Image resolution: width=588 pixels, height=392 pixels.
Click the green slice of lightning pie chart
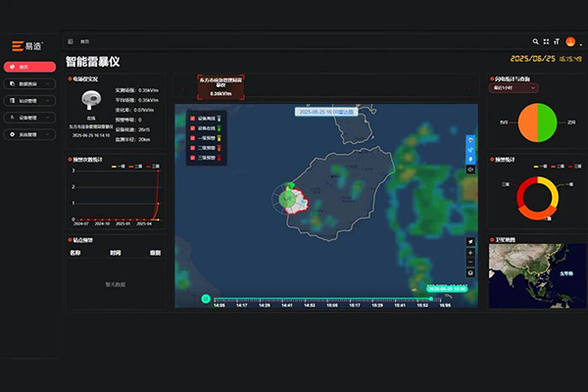coord(547,122)
